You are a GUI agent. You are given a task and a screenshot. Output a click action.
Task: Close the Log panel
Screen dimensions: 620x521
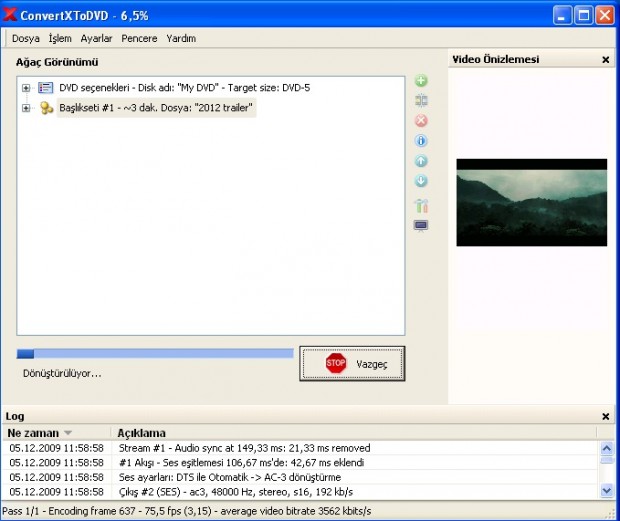605,416
